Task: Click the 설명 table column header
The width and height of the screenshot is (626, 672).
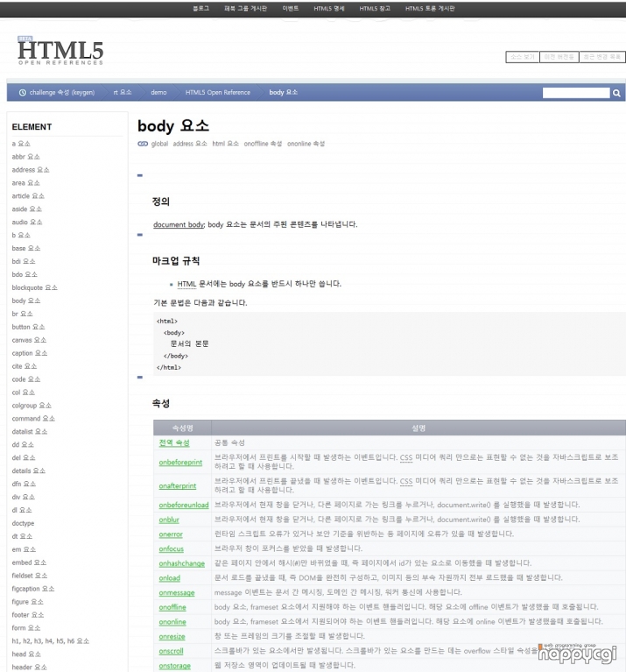Action: pyautogui.click(x=419, y=428)
